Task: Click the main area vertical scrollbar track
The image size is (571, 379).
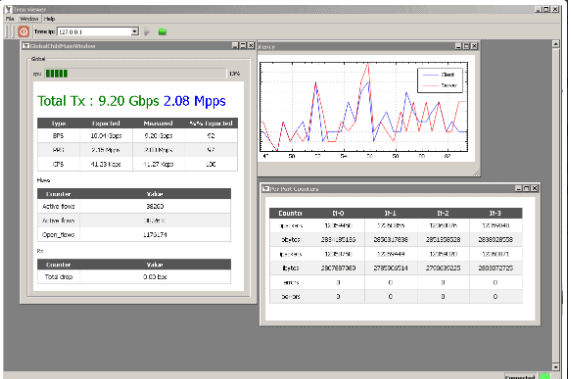Action: (x=556, y=205)
